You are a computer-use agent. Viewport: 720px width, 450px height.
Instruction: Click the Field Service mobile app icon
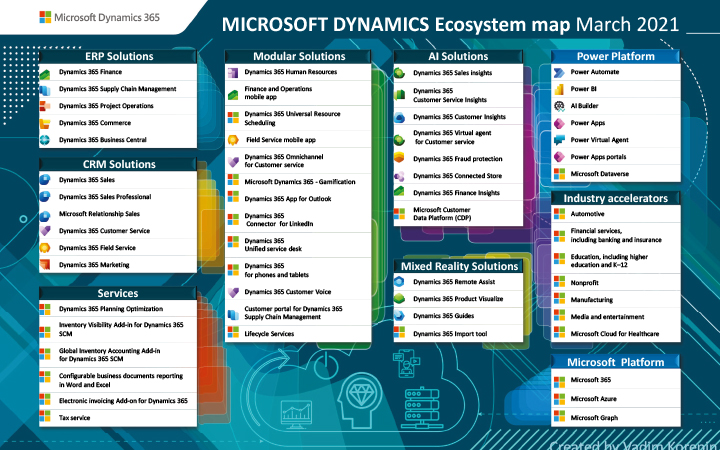[x=233, y=140]
